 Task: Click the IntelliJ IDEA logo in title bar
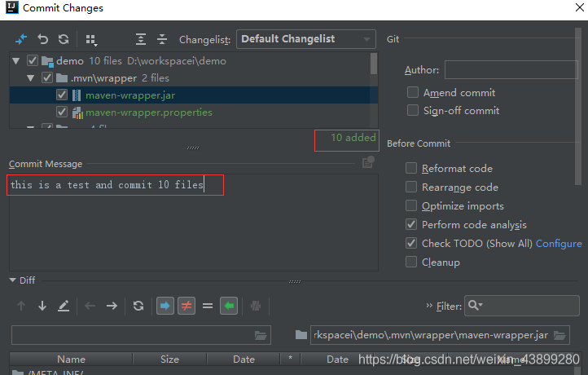[12, 7]
